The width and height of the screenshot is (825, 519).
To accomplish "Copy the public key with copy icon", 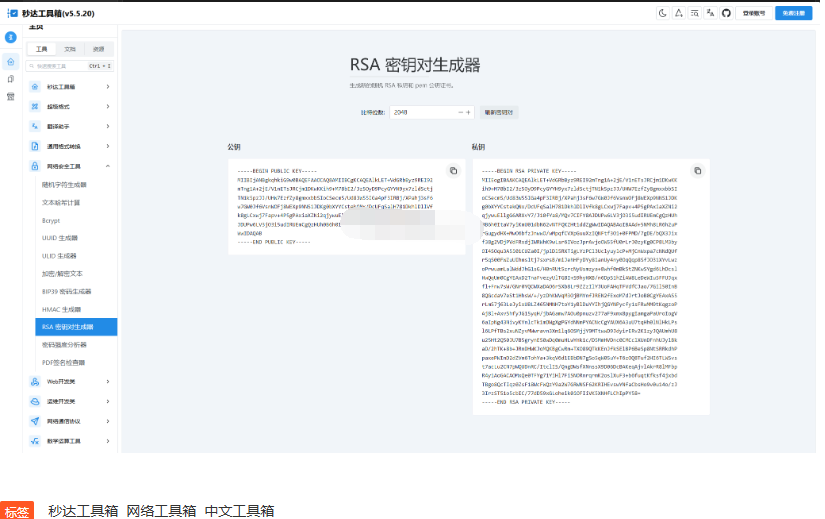I will (x=453, y=171).
